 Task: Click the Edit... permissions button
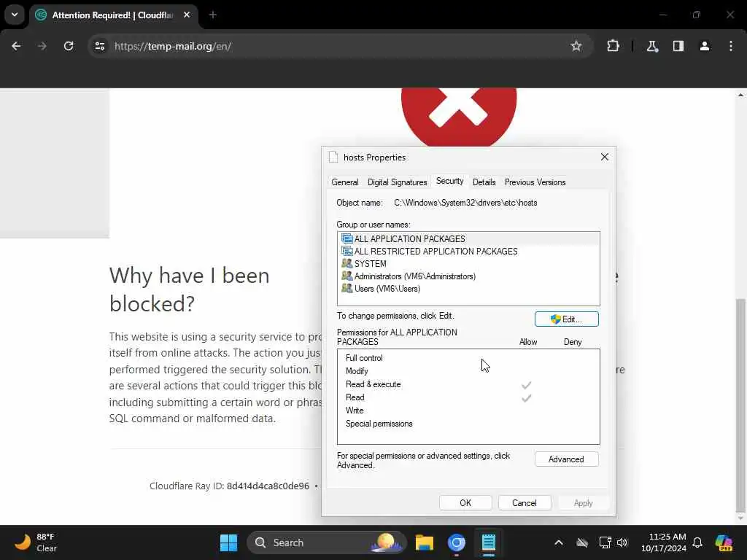566,319
